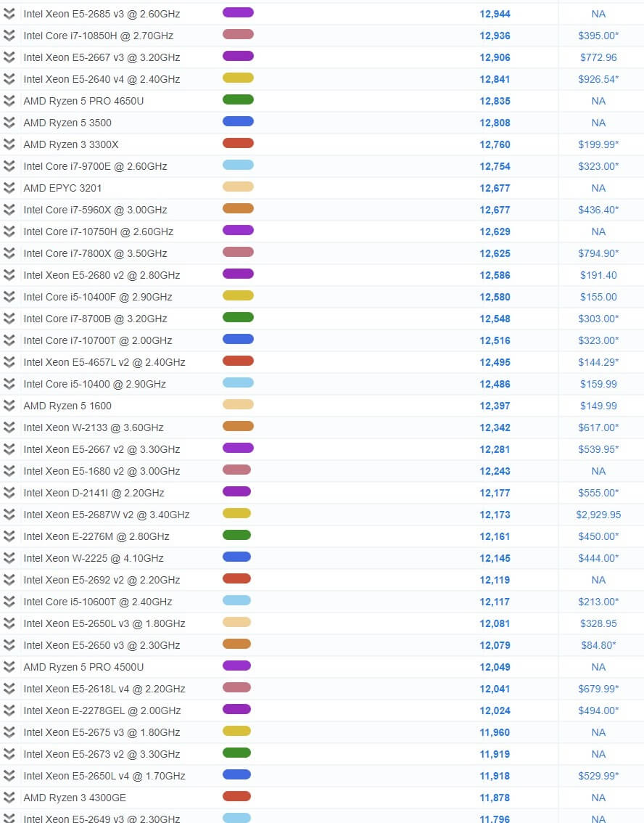Expand the Intel Core i5-10400F row chevron
Screen dimensions: 644x823
pos(9,297)
